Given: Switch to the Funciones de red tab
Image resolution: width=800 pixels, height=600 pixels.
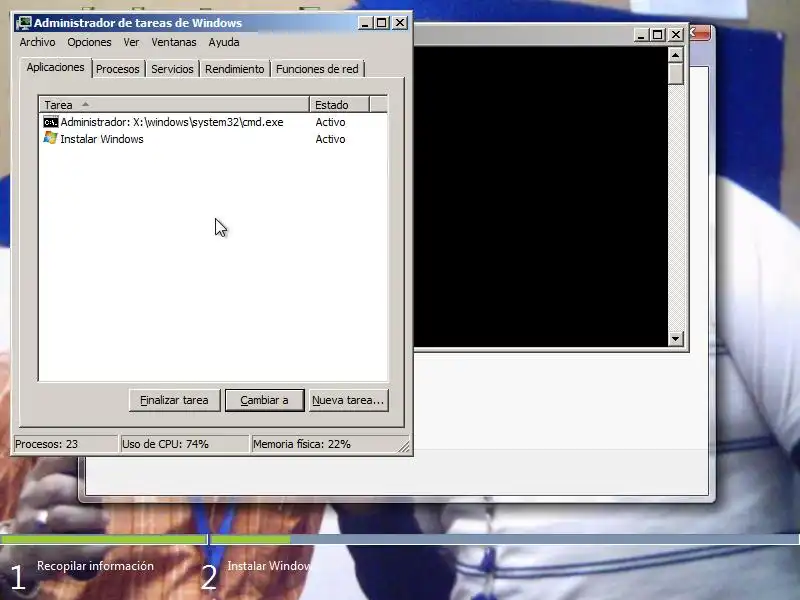Looking at the screenshot, I should [317, 69].
